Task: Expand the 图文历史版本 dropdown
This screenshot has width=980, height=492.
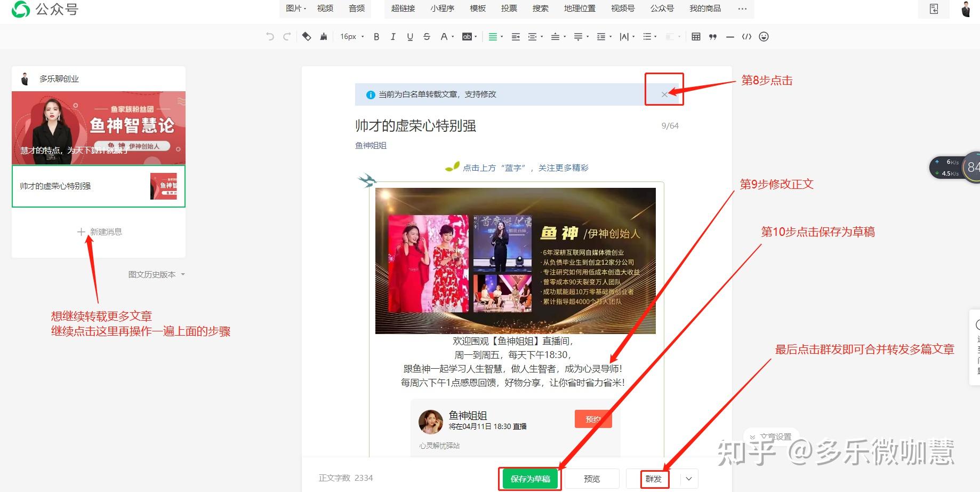Action: pyautogui.click(x=156, y=274)
